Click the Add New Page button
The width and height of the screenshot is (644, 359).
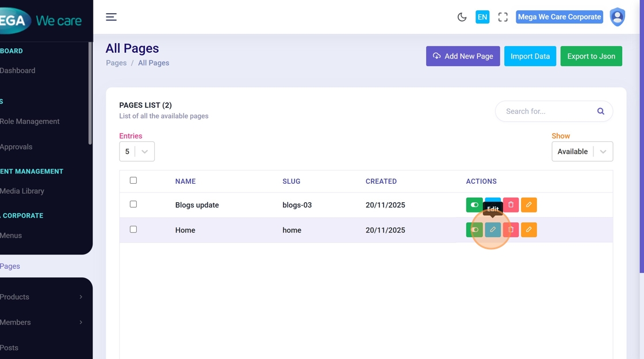tap(463, 56)
